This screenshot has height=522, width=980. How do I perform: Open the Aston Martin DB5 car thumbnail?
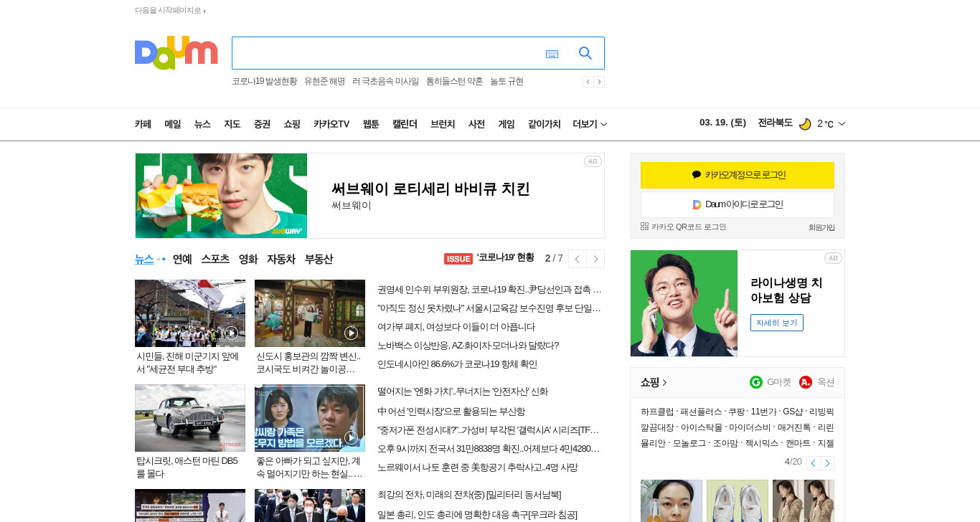[x=190, y=418]
